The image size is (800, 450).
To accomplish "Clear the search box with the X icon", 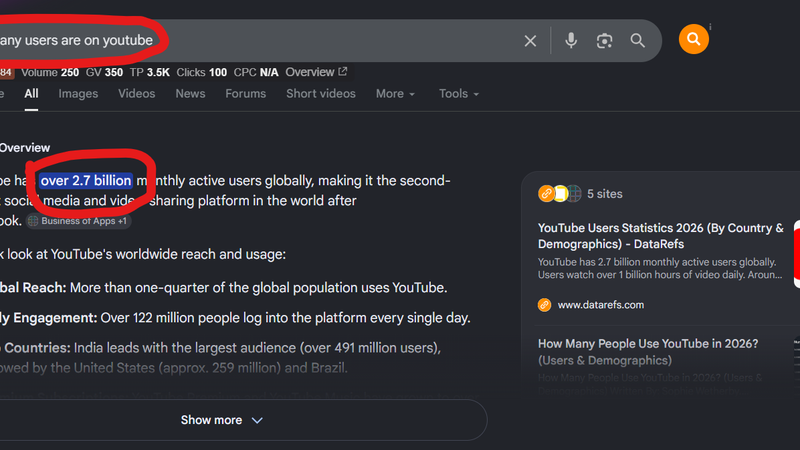I will coord(530,41).
